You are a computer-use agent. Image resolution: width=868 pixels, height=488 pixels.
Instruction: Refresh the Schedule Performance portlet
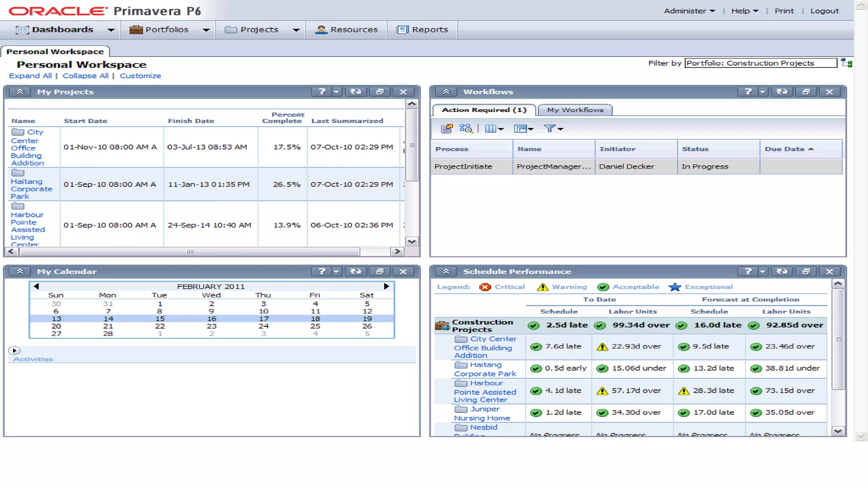782,272
